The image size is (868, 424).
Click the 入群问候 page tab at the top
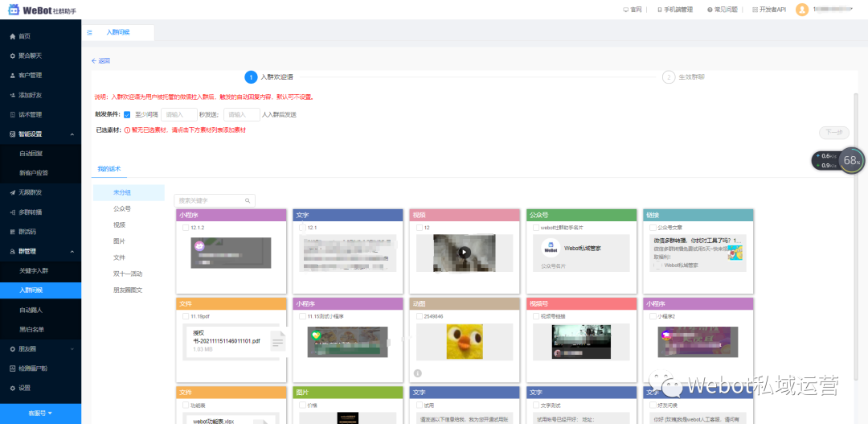pyautogui.click(x=118, y=33)
